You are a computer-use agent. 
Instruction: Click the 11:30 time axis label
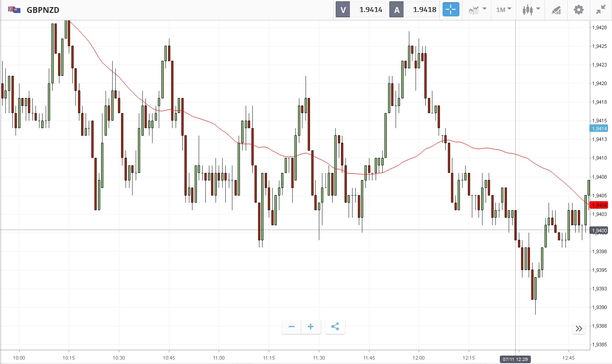[319, 358]
